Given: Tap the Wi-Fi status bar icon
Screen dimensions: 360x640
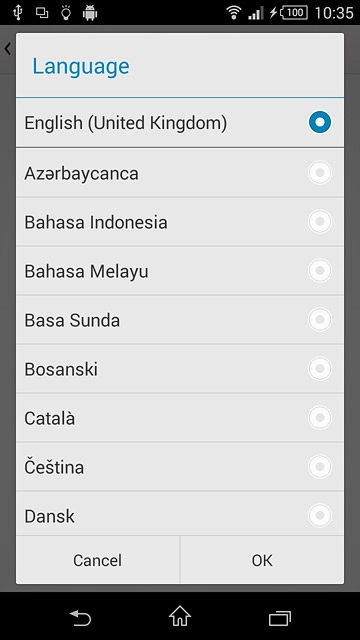Looking at the screenshot, I should 233,13.
